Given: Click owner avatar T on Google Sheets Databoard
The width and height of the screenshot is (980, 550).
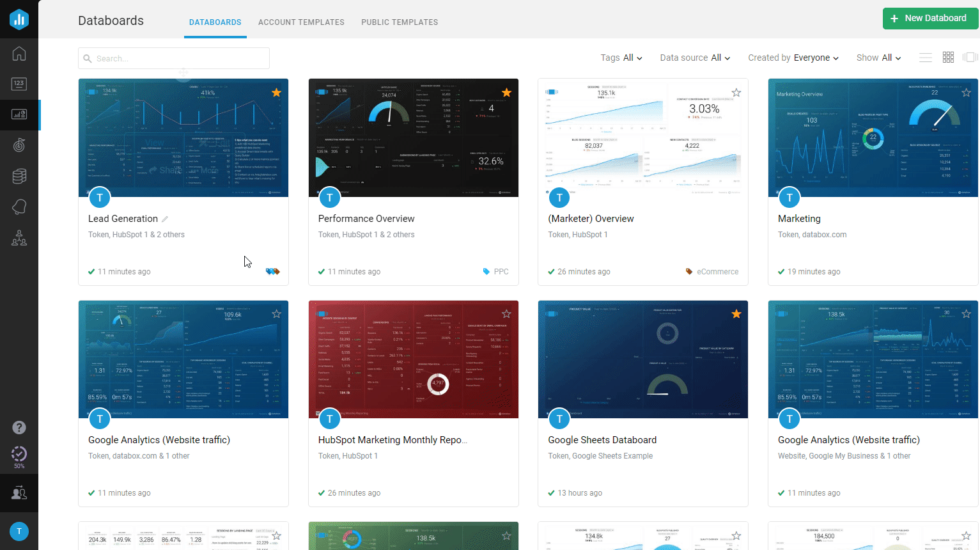Looking at the screenshot, I should (x=559, y=419).
